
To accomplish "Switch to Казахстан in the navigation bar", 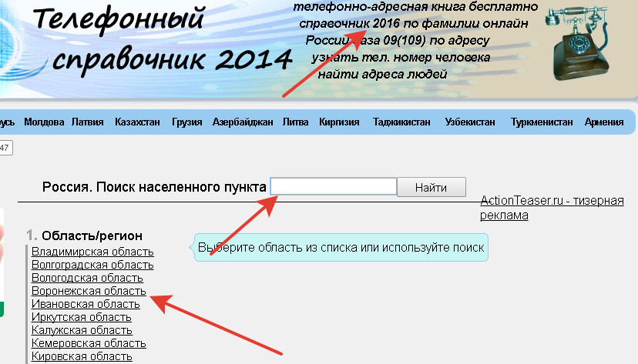I will (137, 122).
